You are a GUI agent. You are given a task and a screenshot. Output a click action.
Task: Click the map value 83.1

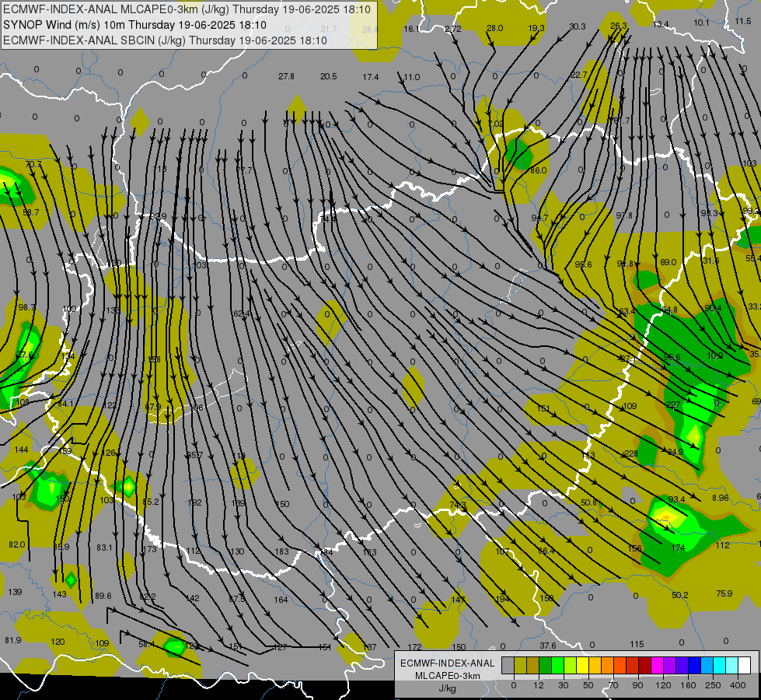click(104, 548)
